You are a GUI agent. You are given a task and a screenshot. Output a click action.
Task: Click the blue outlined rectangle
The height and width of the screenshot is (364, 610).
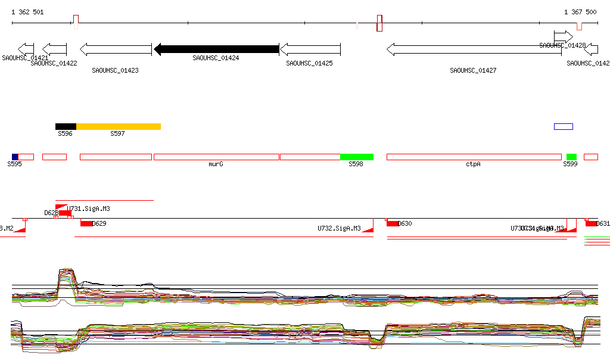pos(564,126)
